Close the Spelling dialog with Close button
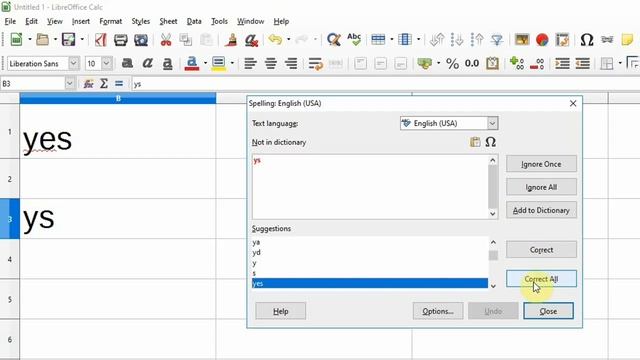Viewport: 640px width, 360px height. pos(548,311)
